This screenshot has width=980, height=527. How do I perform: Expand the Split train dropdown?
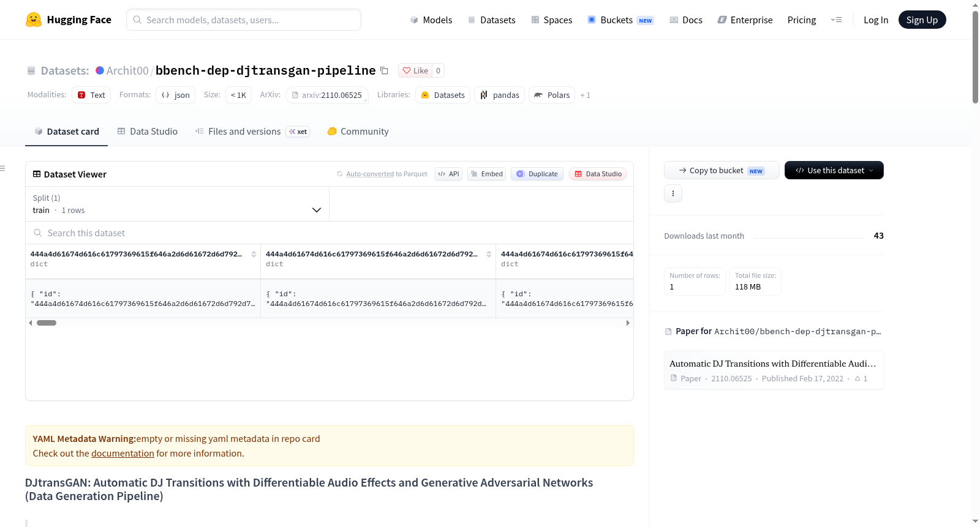(178, 204)
